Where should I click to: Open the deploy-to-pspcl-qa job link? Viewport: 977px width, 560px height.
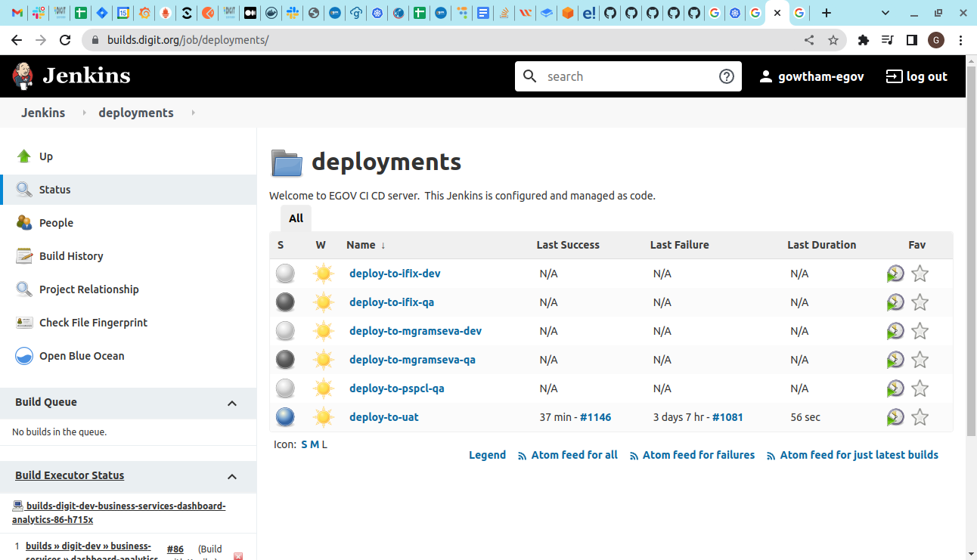pos(396,388)
